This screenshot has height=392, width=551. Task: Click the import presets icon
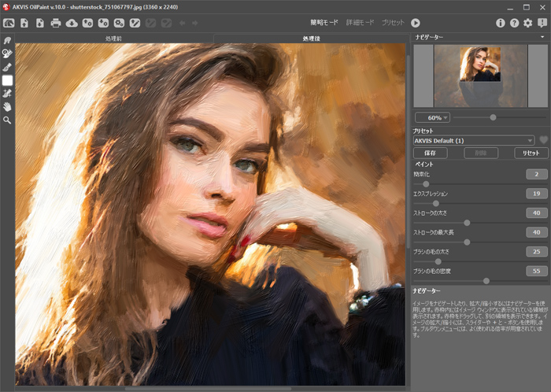click(87, 23)
